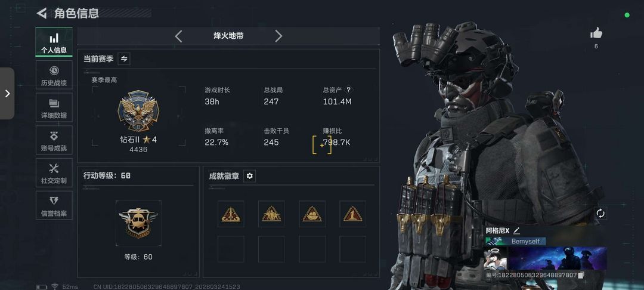Click the 总资产 question mark help
Image resolution: width=644 pixels, height=290 pixels.
tap(348, 90)
